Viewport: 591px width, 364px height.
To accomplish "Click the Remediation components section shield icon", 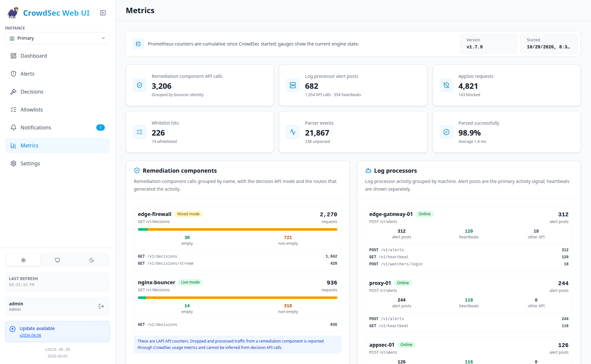I will click(137, 170).
